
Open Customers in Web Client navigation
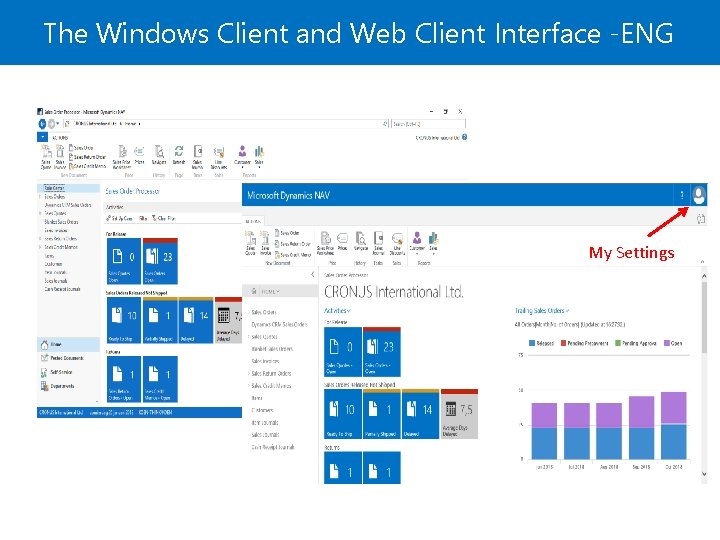click(262, 410)
